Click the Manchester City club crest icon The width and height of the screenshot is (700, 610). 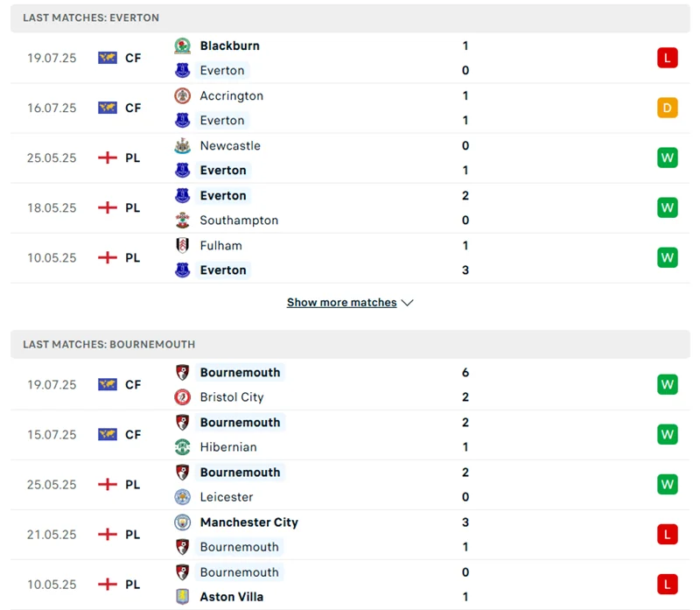[x=182, y=522]
